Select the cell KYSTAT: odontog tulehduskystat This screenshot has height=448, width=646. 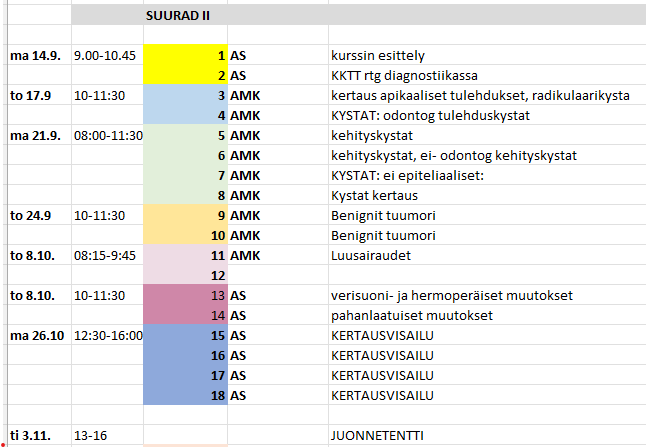click(x=487, y=115)
